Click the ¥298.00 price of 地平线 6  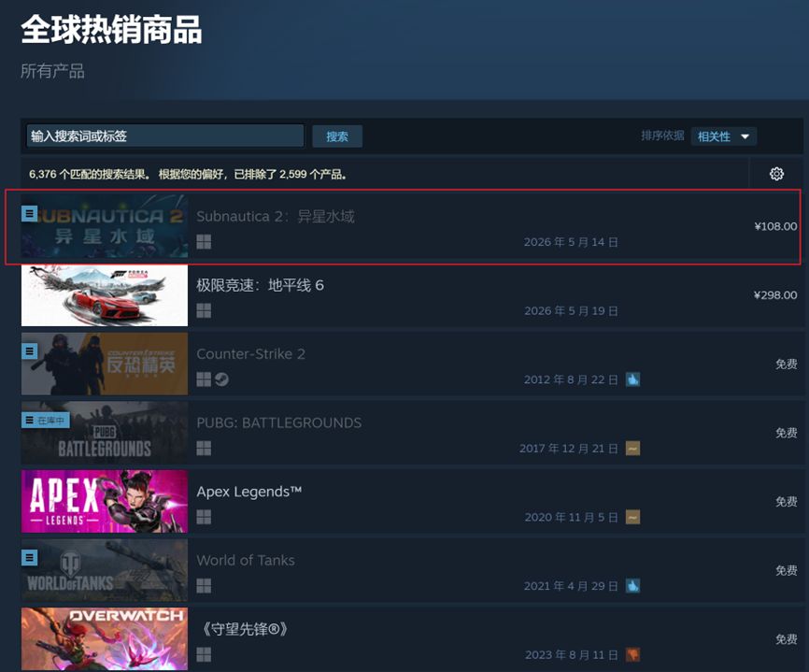[x=775, y=294]
